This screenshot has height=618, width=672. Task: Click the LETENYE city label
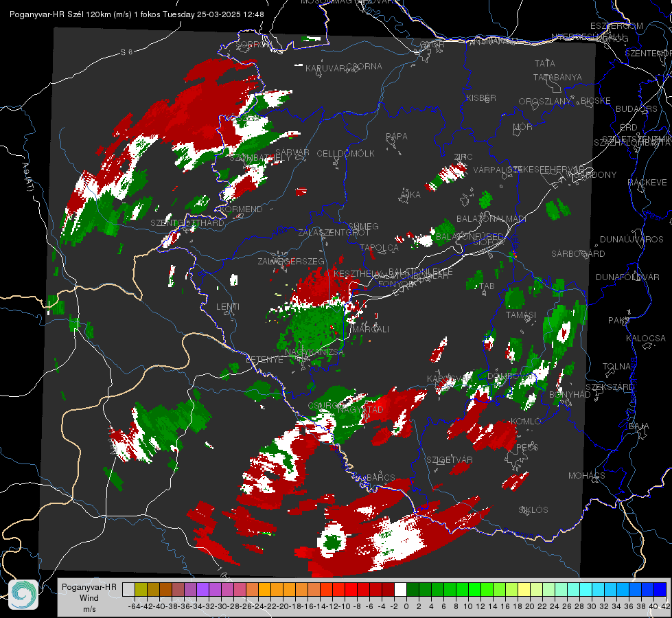tap(264, 360)
